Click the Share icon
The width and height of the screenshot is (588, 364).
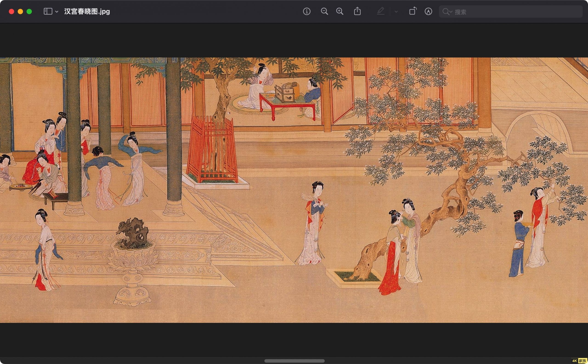point(357,11)
